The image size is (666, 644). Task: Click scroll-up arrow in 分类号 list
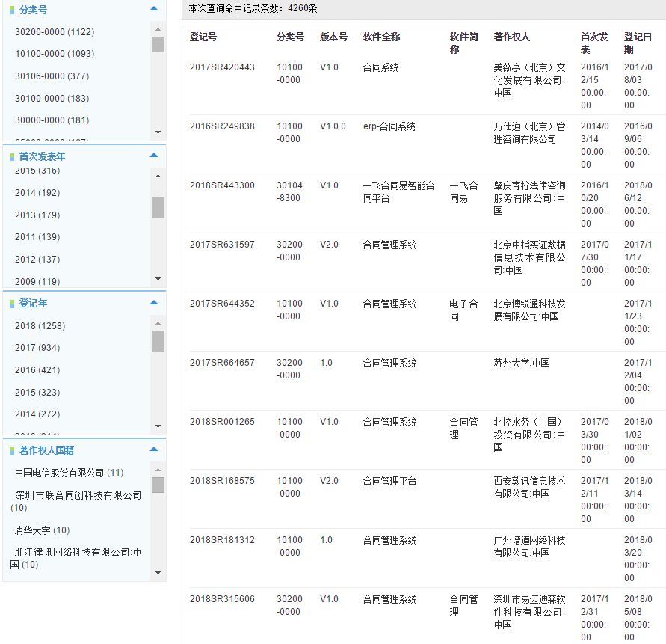(158, 29)
